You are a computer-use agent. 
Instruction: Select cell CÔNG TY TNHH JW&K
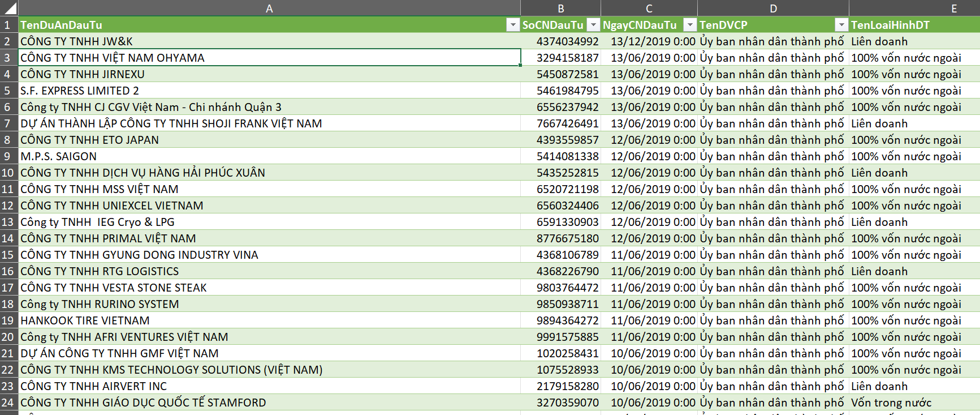[269, 41]
